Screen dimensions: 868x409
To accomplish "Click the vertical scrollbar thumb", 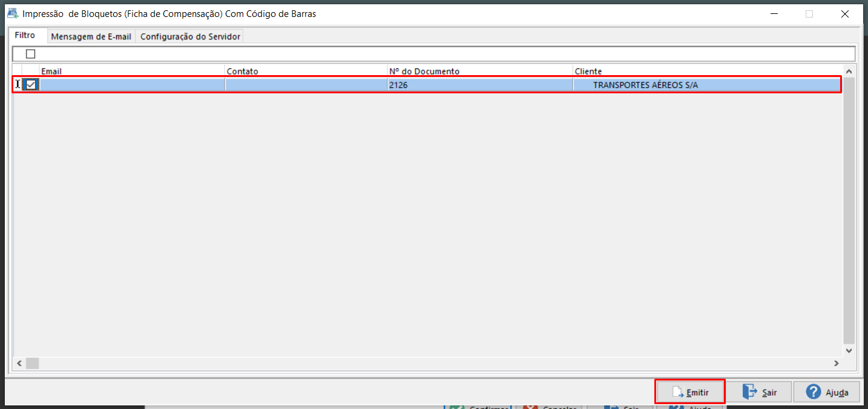I will point(849,211).
